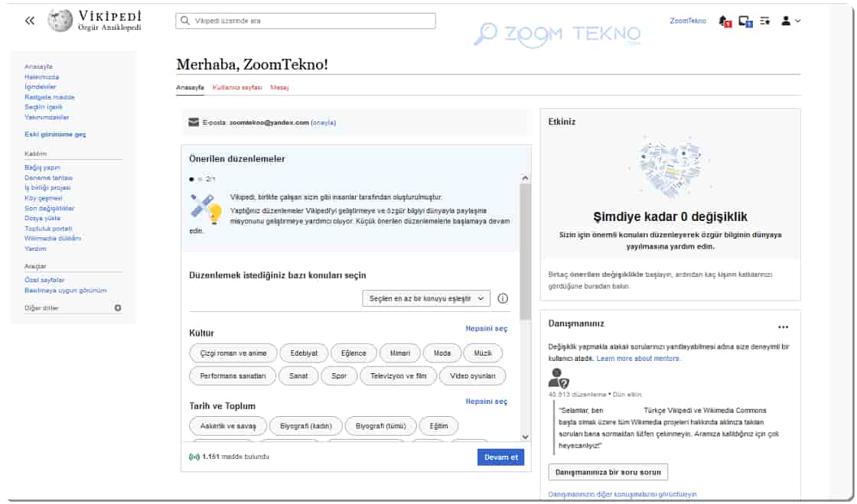Expand the user account menu arrow
857x504 pixels.
pos(798,21)
